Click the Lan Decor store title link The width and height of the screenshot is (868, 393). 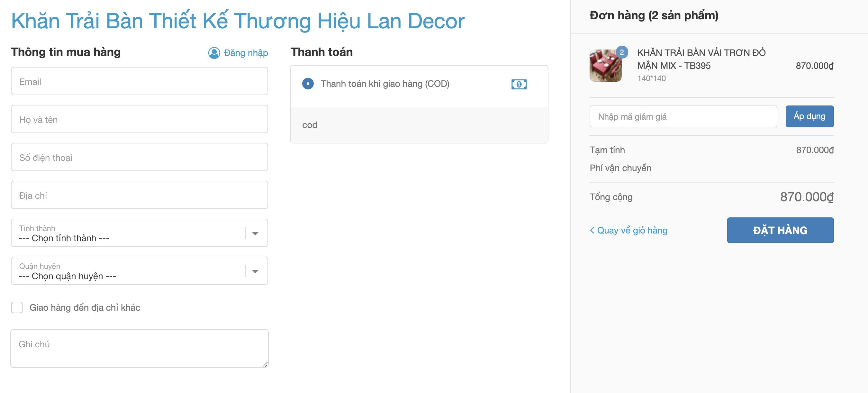coord(238,21)
